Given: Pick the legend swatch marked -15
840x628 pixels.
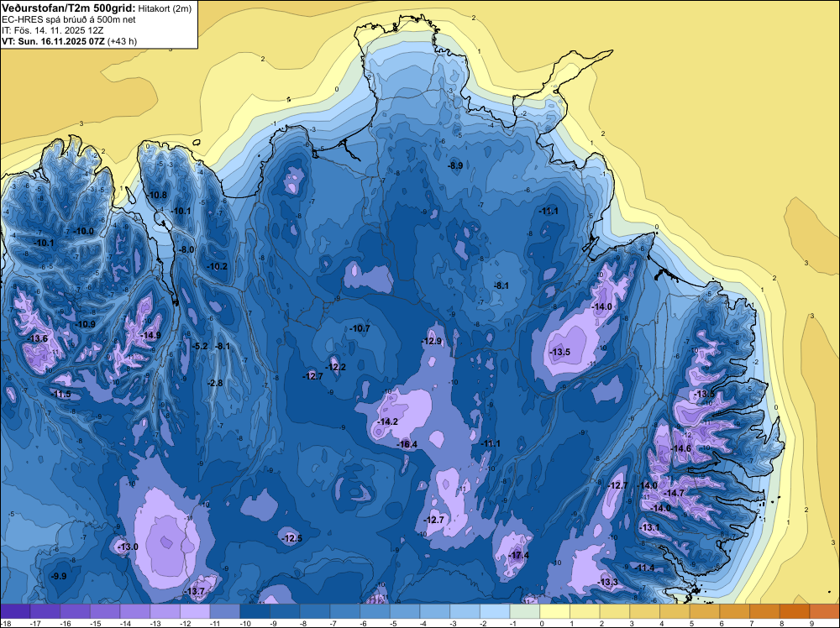Looking at the screenshot, I should pos(106,611).
